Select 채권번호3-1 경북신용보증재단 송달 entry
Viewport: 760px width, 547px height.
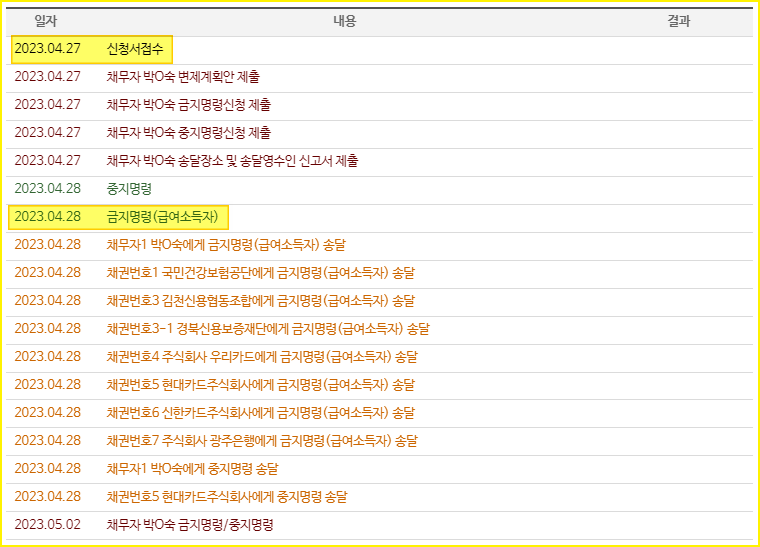pos(268,329)
